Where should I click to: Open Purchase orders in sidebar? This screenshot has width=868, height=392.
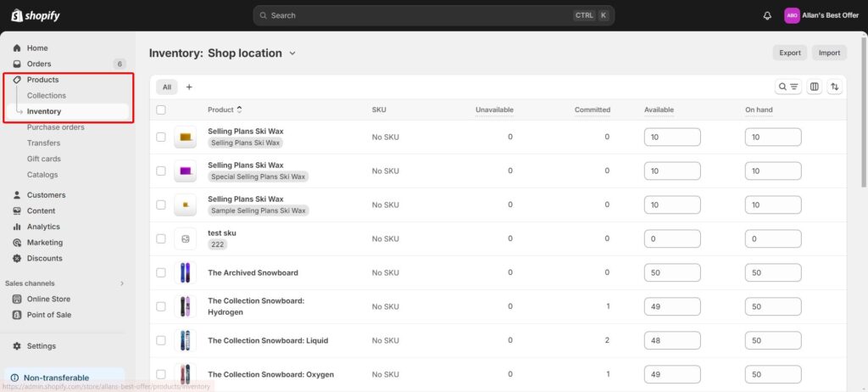click(x=55, y=127)
